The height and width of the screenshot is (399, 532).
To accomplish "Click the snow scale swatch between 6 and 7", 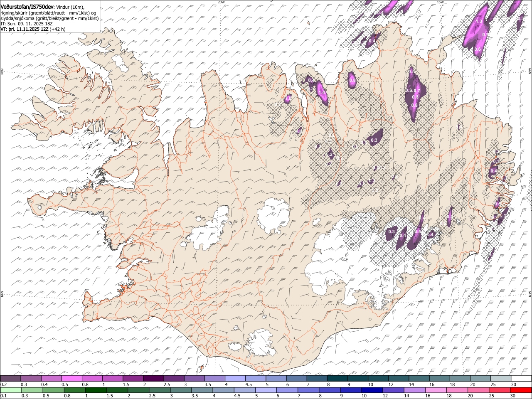I will (x=296, y=378).
